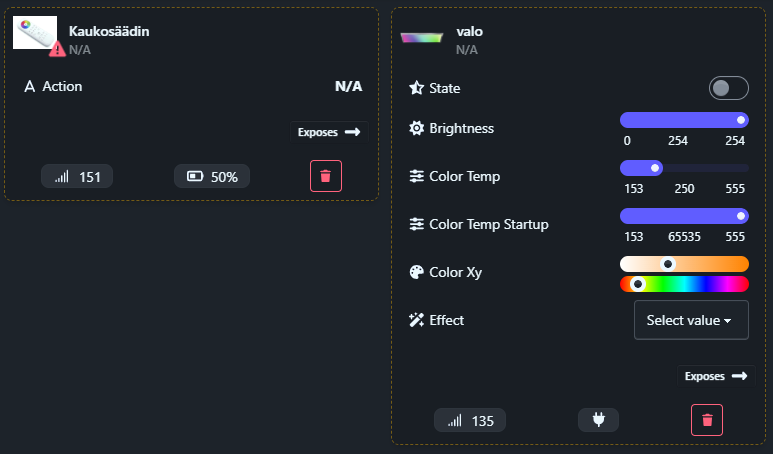Click the Kaukosäädin remote device image

click(x=35, y=33)
